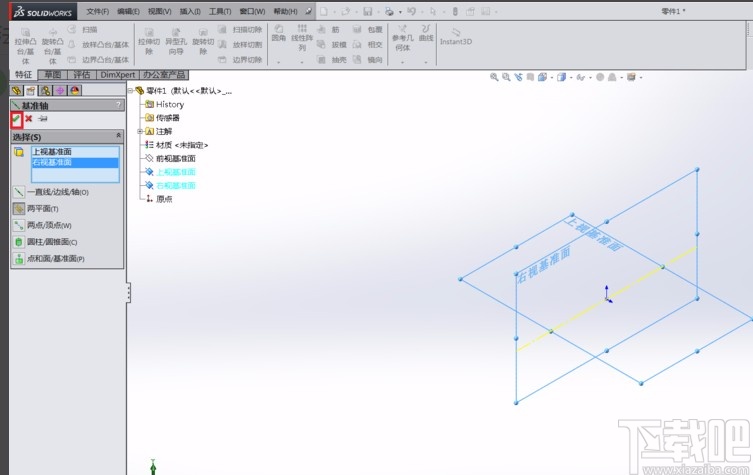Click the Instant3D toolbar icon
The image size is (753, 475).
click(455, 37)
